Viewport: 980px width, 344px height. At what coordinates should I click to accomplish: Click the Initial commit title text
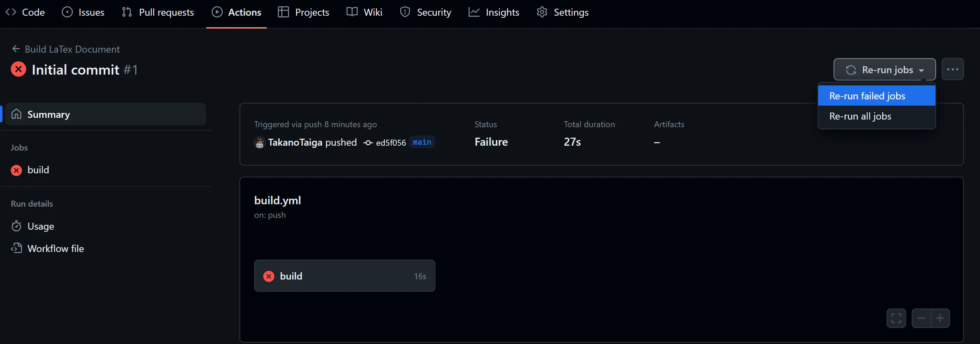75,70
